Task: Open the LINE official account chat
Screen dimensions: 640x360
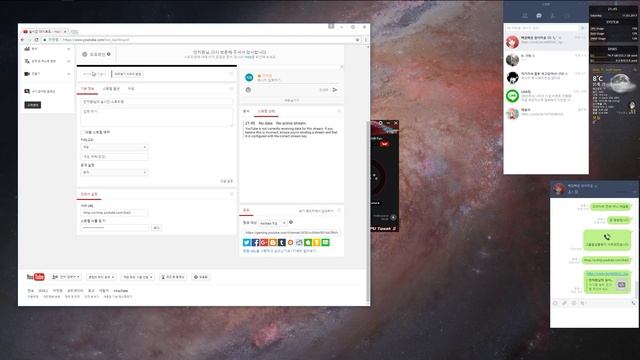Action: point(546,96)
